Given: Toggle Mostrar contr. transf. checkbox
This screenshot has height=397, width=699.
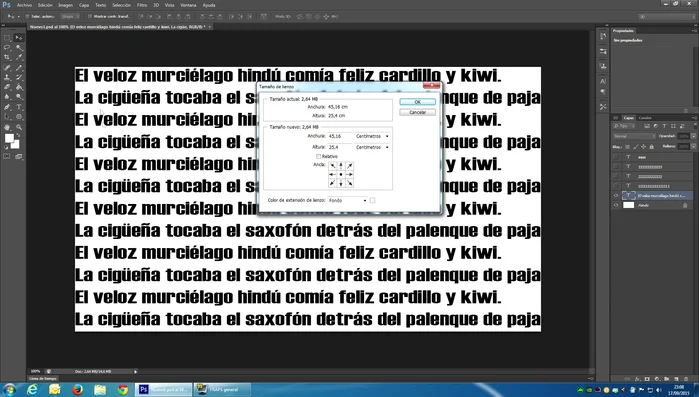Looking at the screenshot, I should click(x=90, y=16).
